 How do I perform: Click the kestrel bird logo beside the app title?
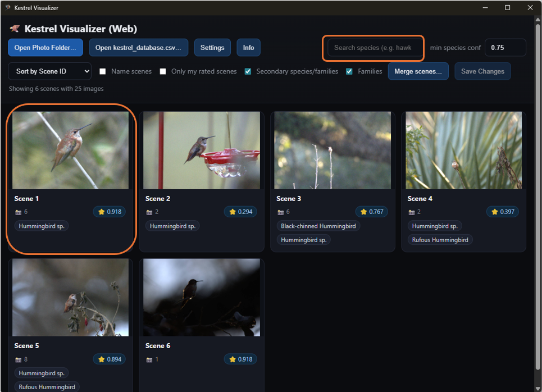[x=14, y=28]
